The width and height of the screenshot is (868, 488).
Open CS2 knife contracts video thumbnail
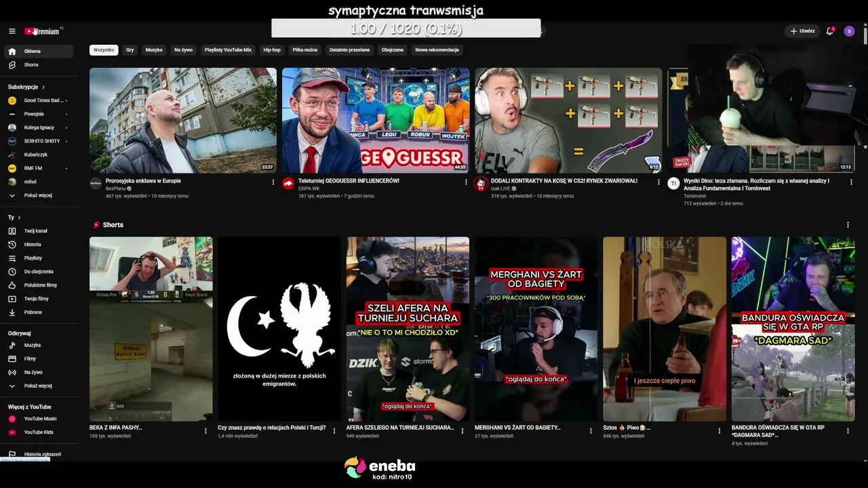tap(568, 121)
